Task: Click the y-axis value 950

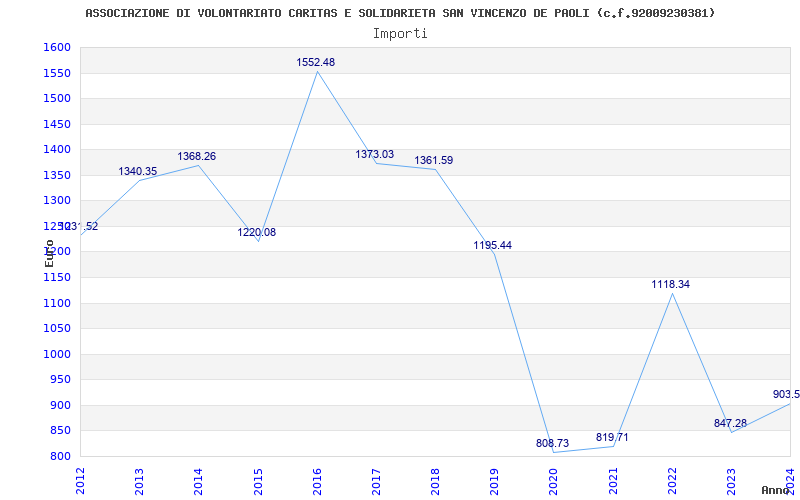Action: [60, 380]
